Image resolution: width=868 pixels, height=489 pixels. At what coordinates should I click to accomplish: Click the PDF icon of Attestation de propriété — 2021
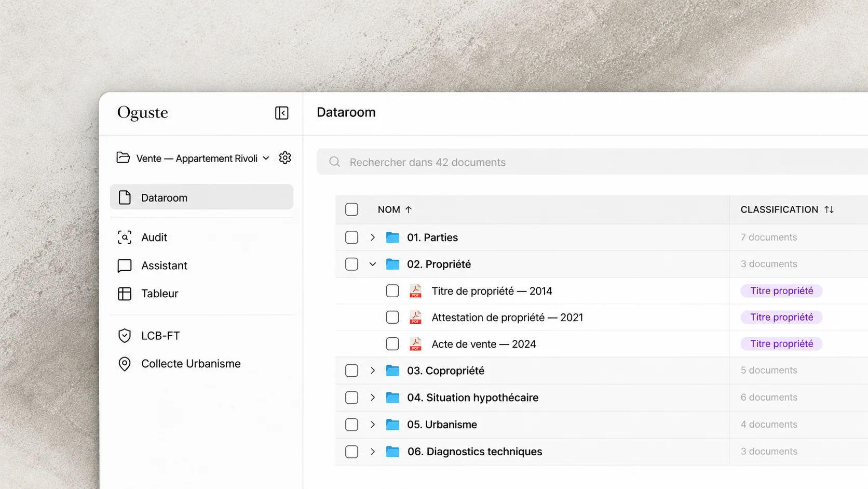click(415, 318)
